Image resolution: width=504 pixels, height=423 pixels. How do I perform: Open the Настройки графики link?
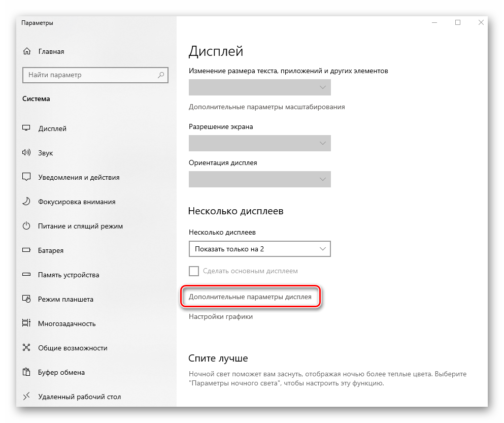tap(221, 316)
